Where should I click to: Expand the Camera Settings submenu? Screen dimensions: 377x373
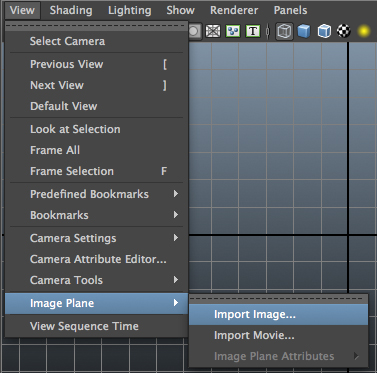(x=97, y=238)
